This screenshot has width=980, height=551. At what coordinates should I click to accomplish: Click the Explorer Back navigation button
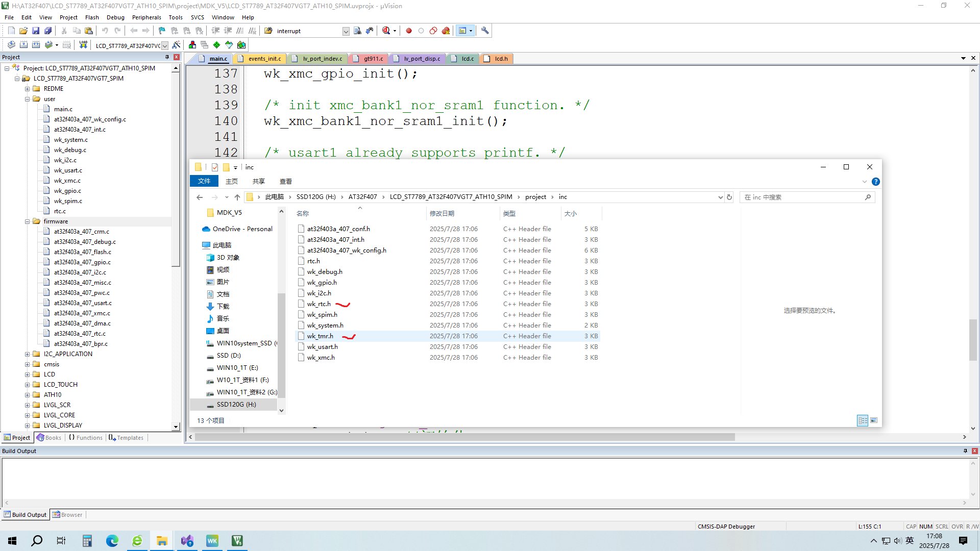tap(200, 197)
